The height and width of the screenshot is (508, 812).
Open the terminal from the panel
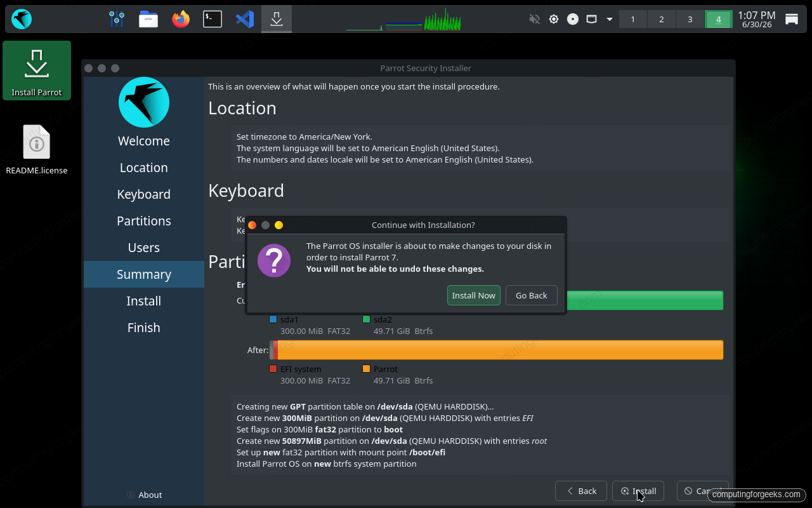(213, 19)
